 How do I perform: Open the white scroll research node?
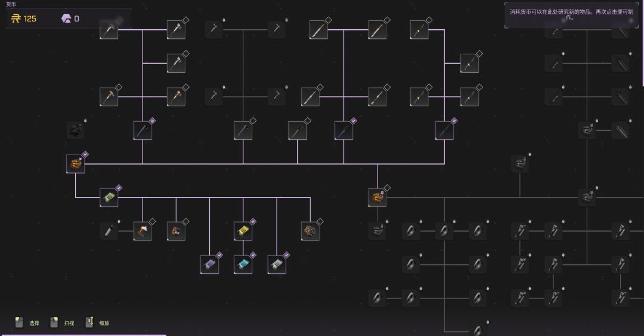276,264
